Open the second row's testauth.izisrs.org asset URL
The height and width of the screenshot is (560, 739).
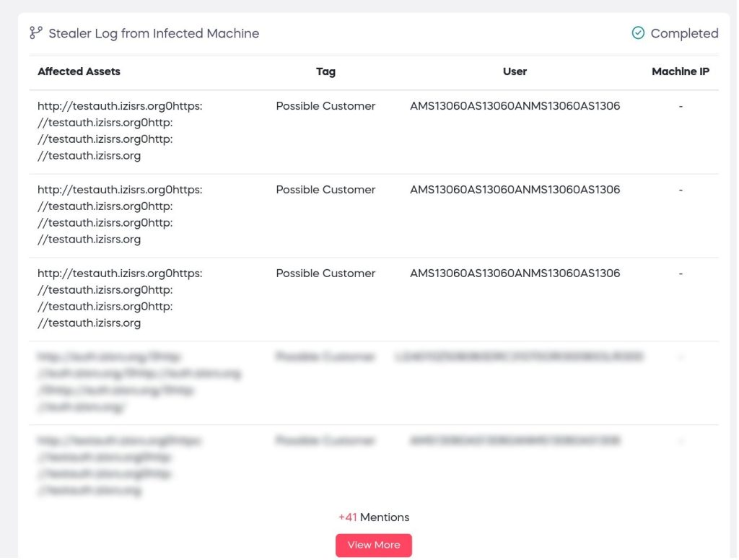[120, 214]
